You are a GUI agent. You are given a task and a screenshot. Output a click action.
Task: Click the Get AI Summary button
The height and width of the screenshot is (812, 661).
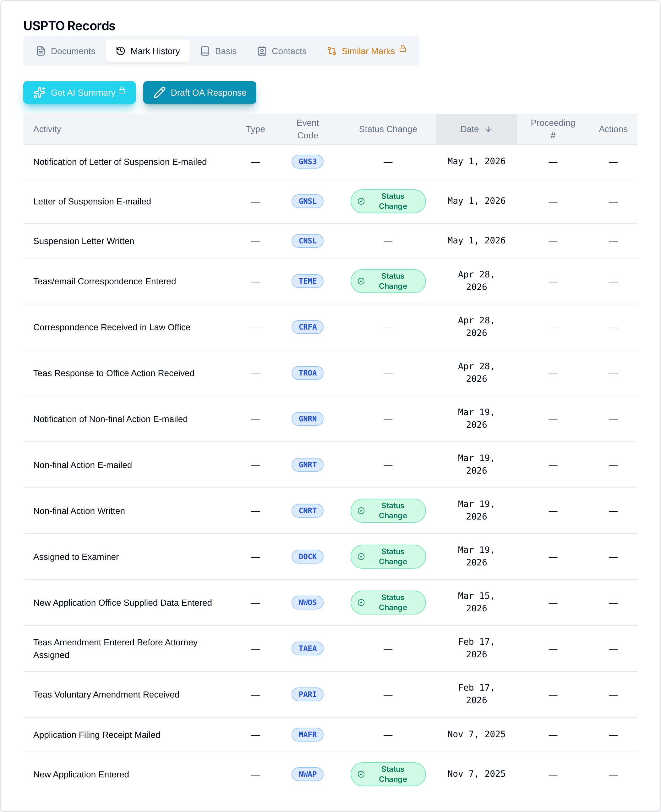point(79,92)
